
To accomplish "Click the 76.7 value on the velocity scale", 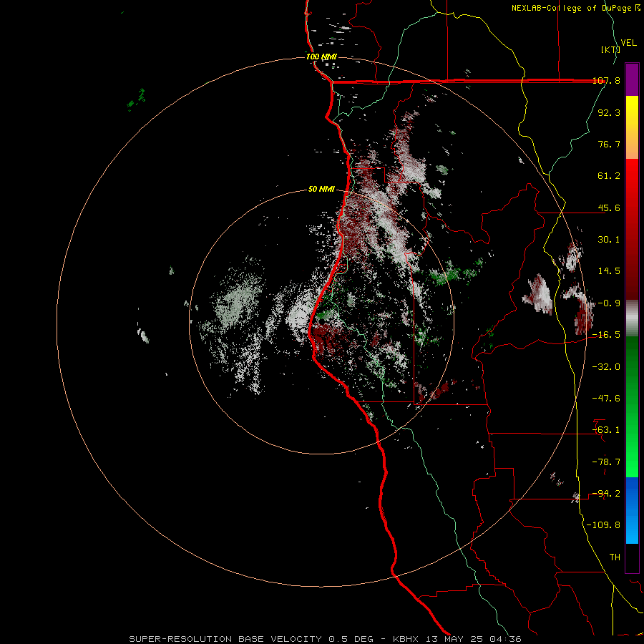I will click(609, 144).
